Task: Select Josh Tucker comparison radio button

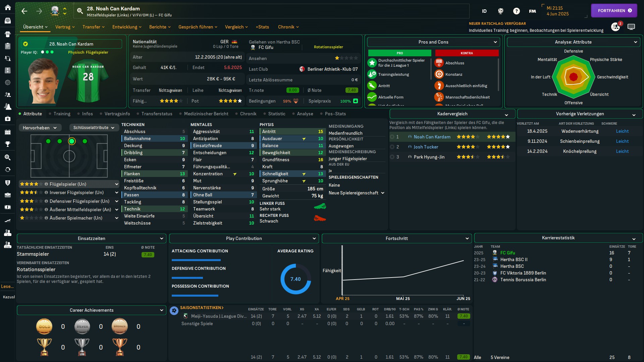Action: tap(392, 147)
